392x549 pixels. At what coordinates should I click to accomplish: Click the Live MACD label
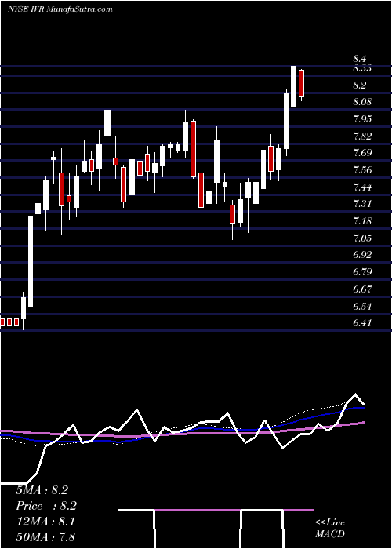[x=330, y=528]
